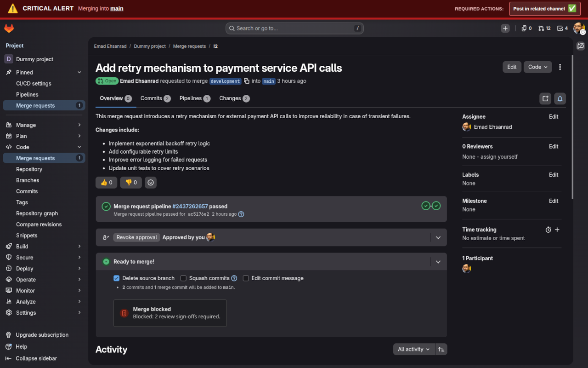588x368 pixels.
Task: React with an emoji using smiley icon
Action: click(x=150, y=182)
